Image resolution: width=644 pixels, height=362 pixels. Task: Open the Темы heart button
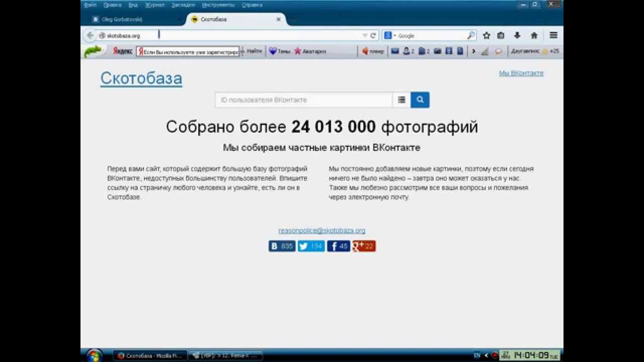coord(280,51)
